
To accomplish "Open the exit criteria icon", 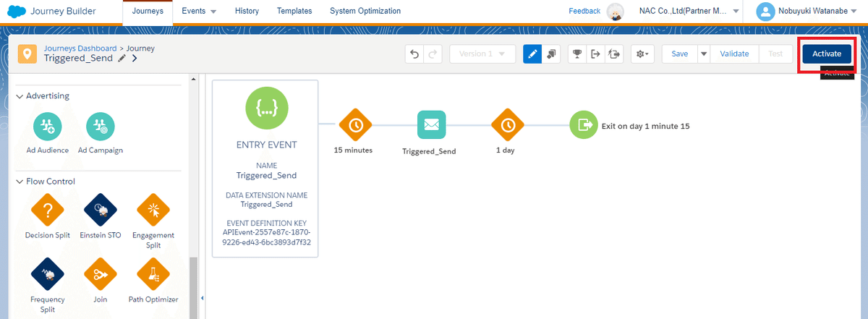I will [596, 54].
